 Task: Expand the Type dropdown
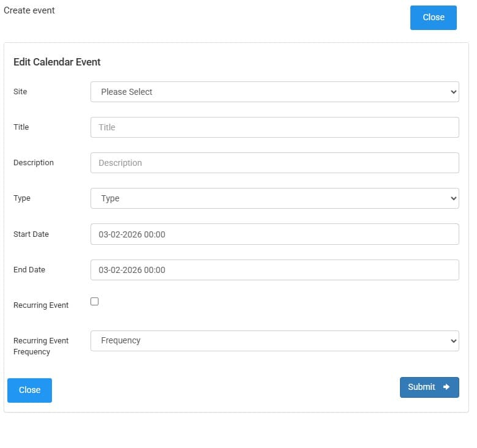point(275,198)
